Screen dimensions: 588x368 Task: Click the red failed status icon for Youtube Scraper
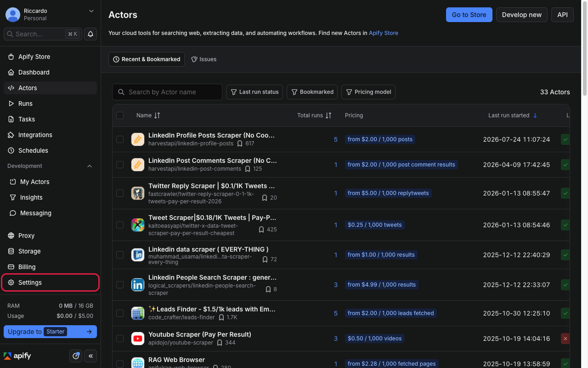coord(565,339)
